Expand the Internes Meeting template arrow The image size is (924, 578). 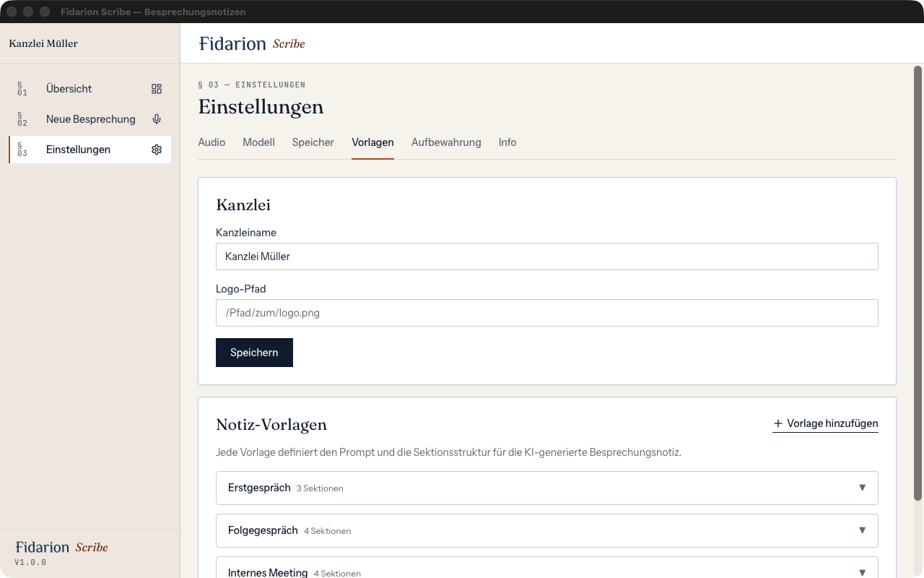(862, 572)
